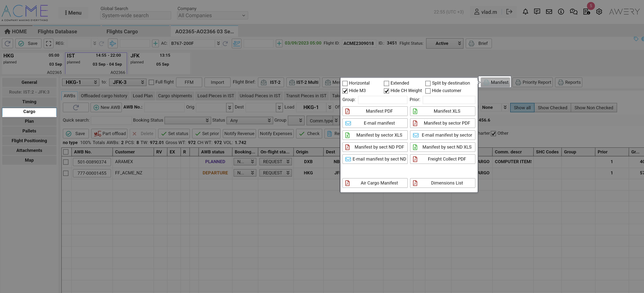Toggle the fullscreen expand icon
Viewport: 644px width, 293px height.
click(49, 44)
